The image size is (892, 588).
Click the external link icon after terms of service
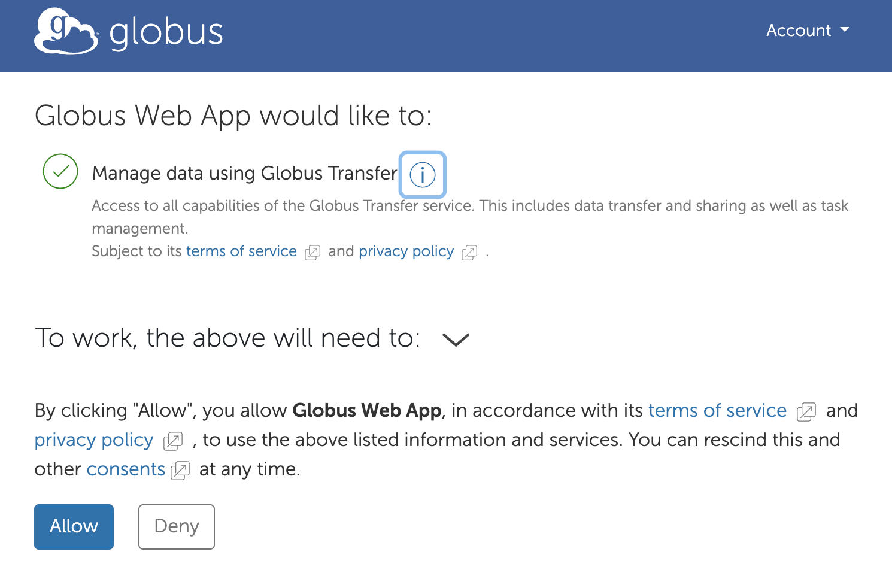[312, 253]
